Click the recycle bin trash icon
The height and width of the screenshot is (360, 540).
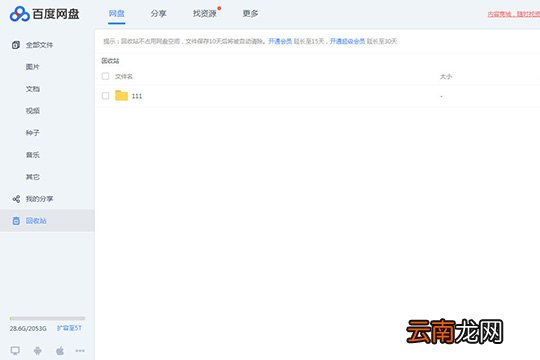(x=16, y=221)
